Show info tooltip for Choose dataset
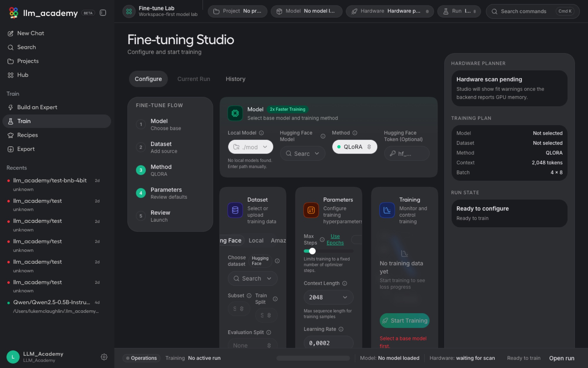 coord(277,261)
